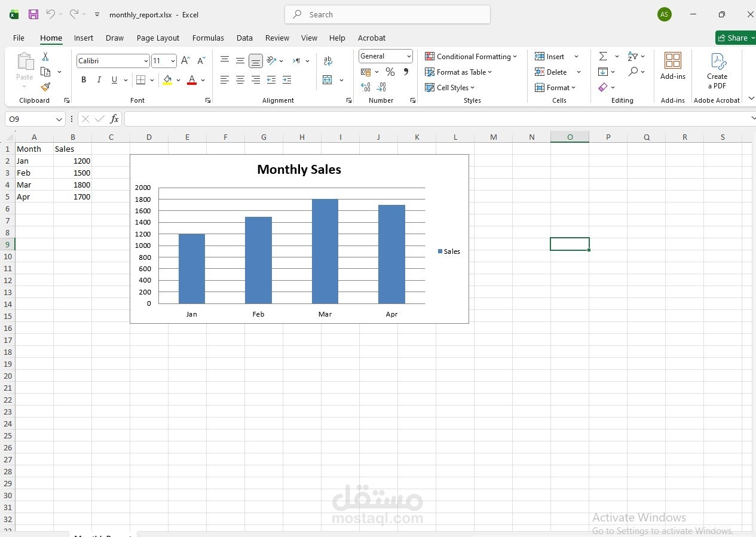Click the Clear eraser icon

pyautogui.click(x=603, y=87)
